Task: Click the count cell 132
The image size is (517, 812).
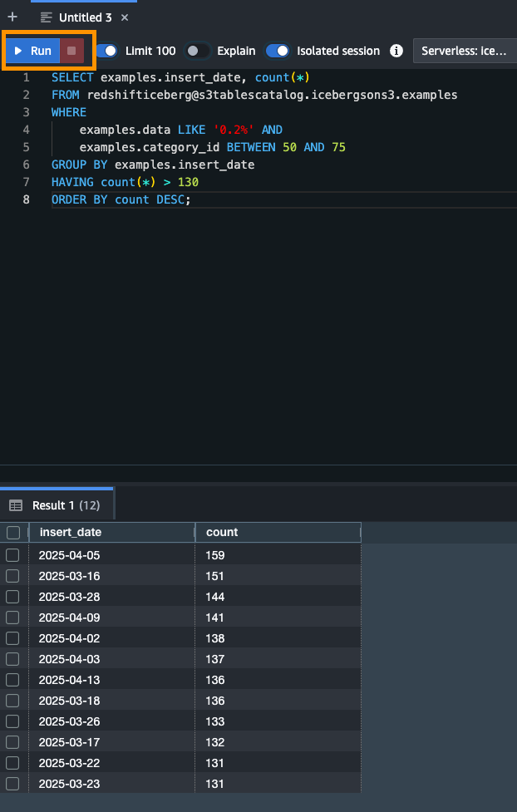Action: (x=278, y=741)
